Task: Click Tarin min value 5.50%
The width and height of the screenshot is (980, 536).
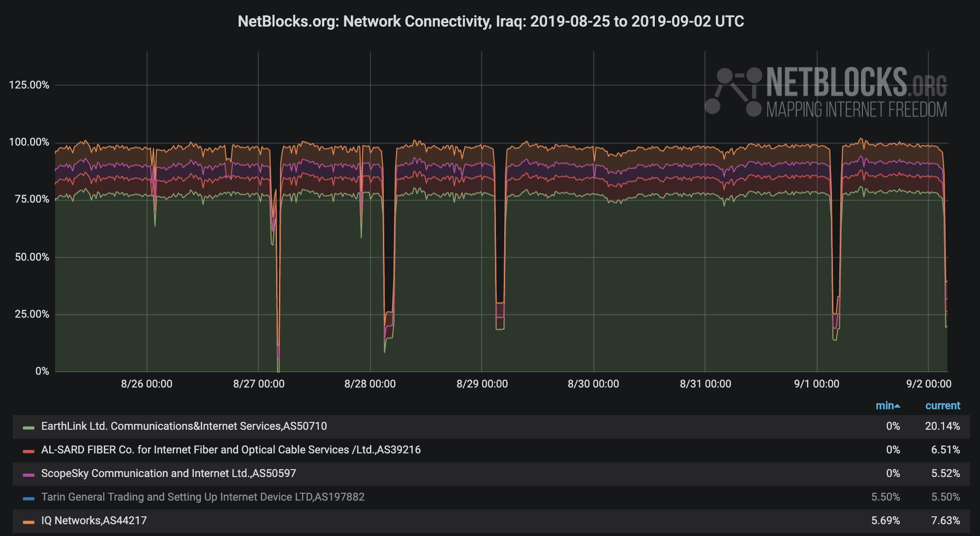Action: point(886,497)
